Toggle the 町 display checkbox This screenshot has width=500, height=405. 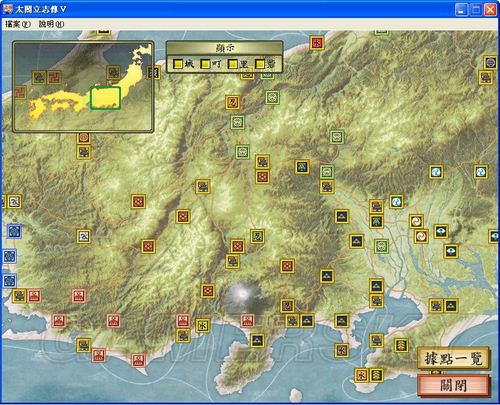pos(206,64)
